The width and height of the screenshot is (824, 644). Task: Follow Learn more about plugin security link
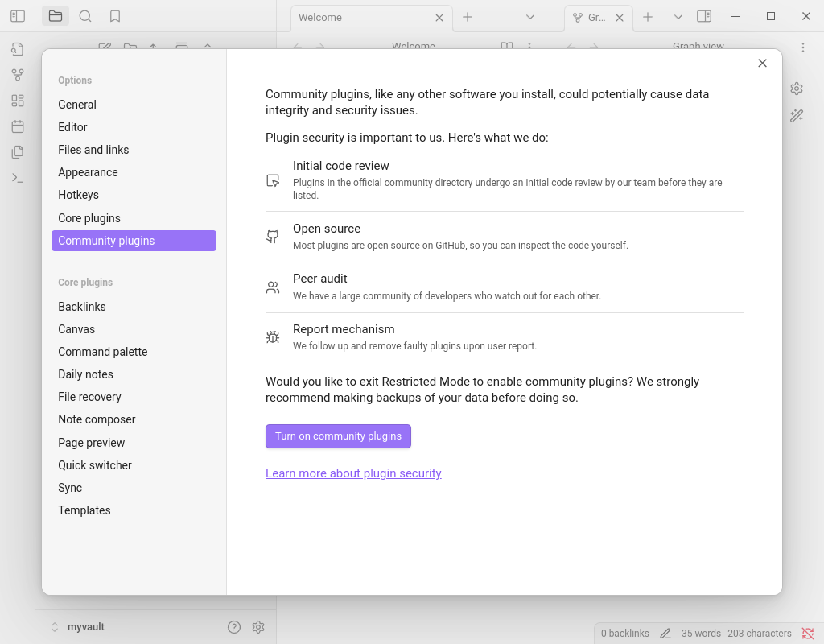(x=353, y=473)
